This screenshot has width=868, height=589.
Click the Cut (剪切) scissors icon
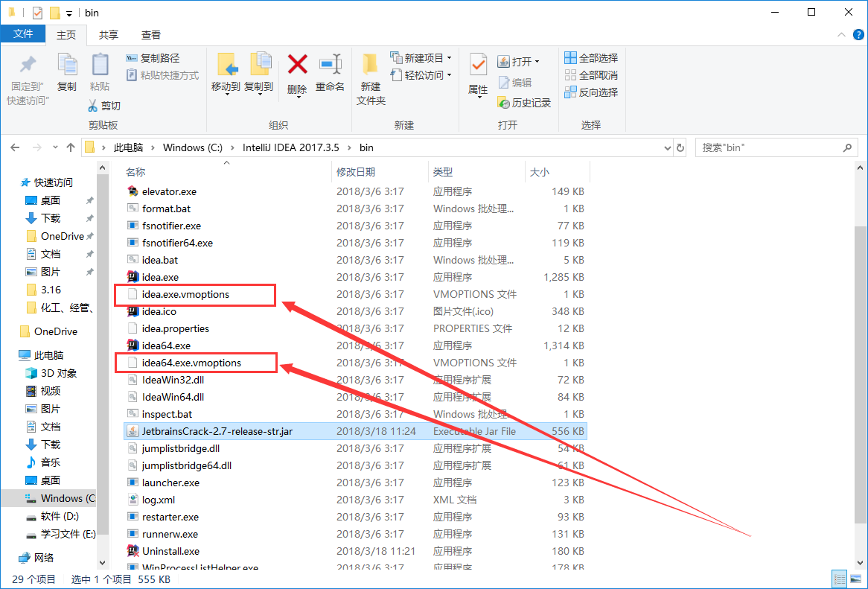[x=93, y=105]
